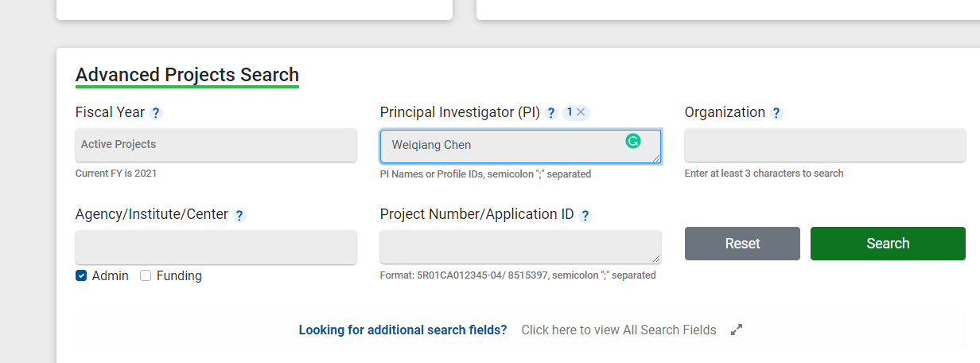The width and height of the screenshot is (980, 363).
Task: Enable the Funding checkbox
Action: tap(146, 275)
